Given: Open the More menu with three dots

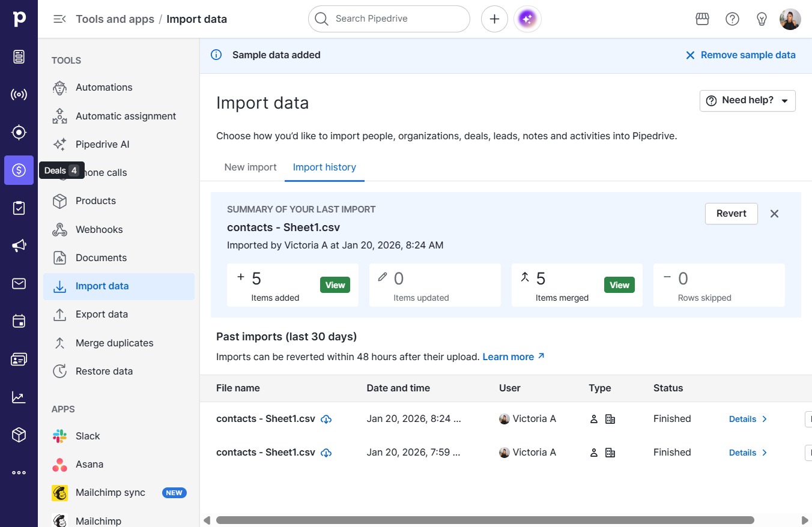Looking at the screenshot, I should point(19,472).
